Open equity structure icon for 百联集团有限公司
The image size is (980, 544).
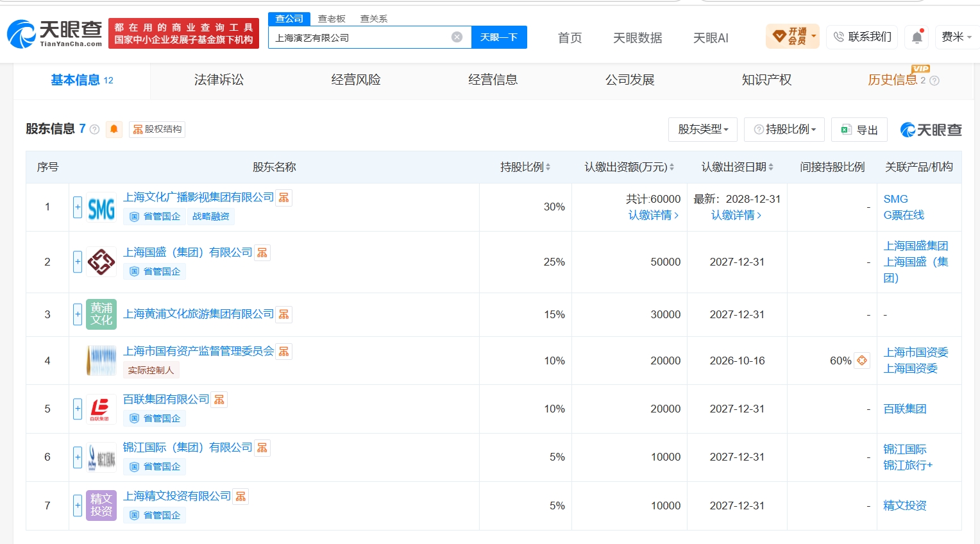click(219, 400)
